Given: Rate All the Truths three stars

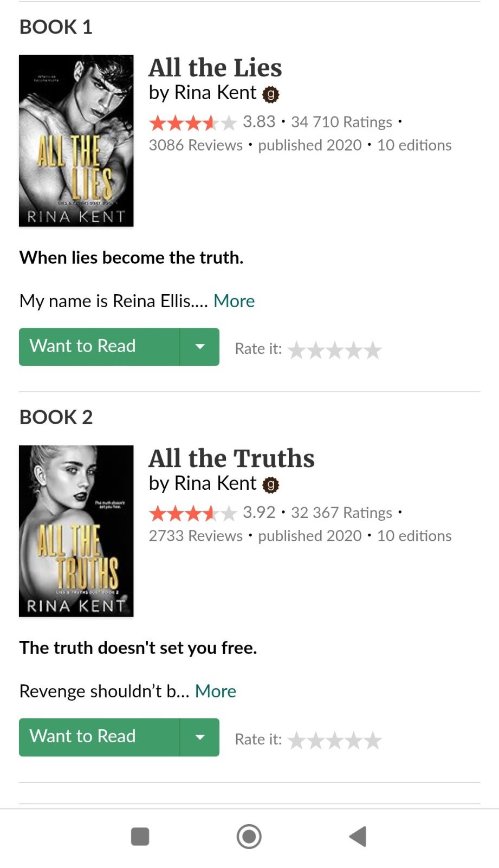Looking at the screenshot, I should click(335, 741).
